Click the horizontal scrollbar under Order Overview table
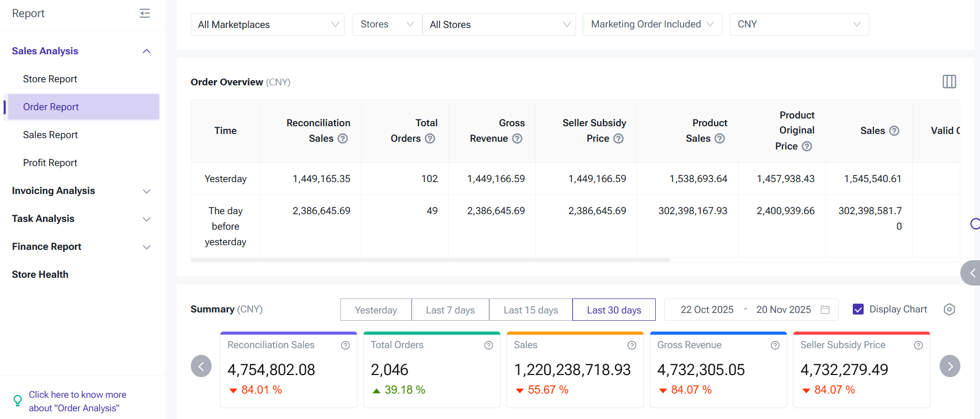 430,260
